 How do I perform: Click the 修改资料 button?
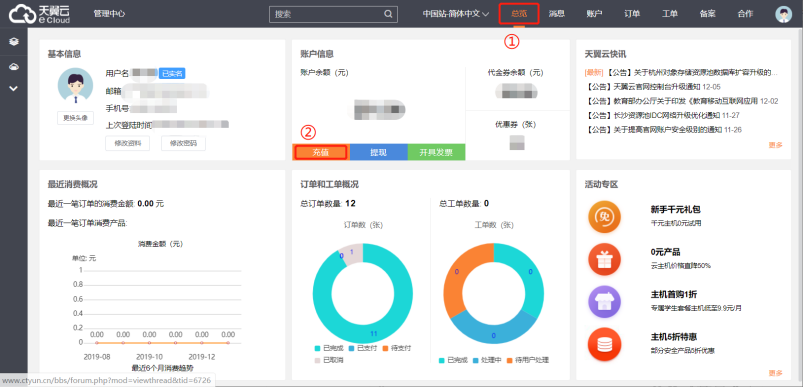pyautogui.click(x=128, y=144)
